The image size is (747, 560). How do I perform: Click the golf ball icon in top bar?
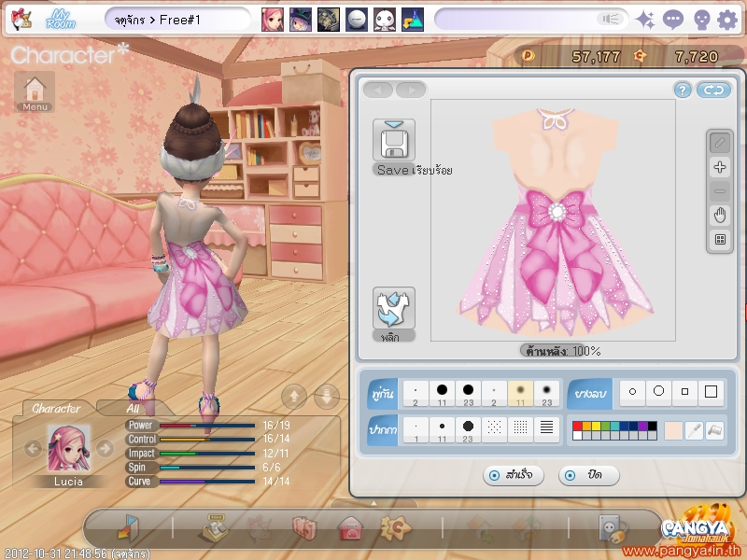[x=357, y=20]
